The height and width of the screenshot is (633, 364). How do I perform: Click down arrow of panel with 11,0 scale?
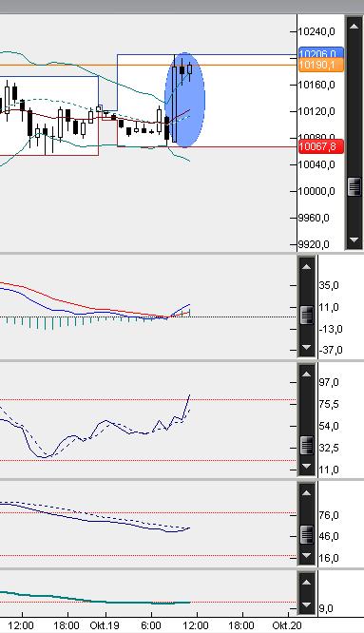[x=307, y=466]
